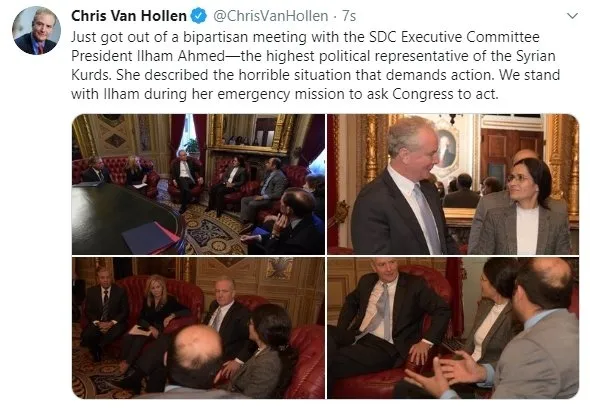Image resolution: width=590 pixels, height=411 pixels.
Task: Click the gilded mirror above the fireplace
Action: (250, 133)
